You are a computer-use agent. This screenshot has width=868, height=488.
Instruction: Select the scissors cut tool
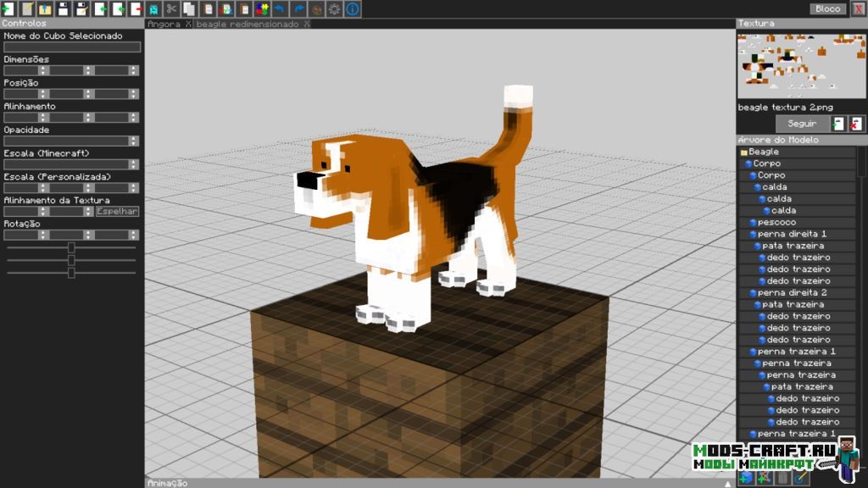(x=171, y=8)
